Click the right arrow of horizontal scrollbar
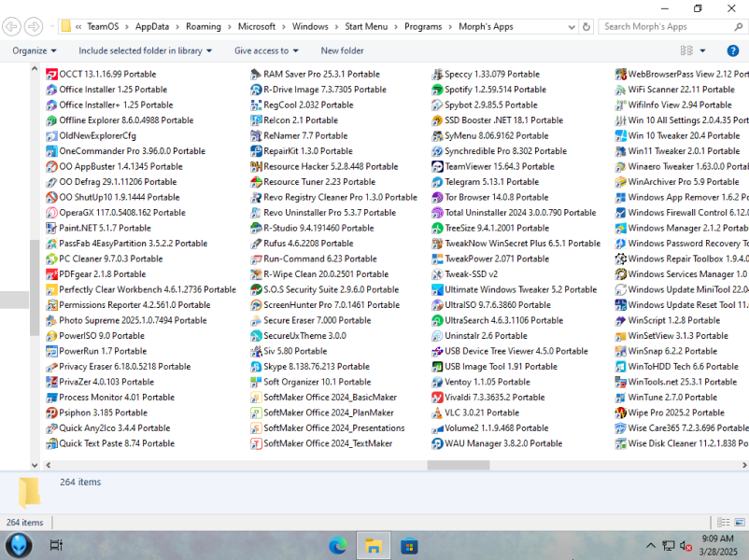This screenshot has height=560, width=749. pyautogui.click(x=744, y=465)
